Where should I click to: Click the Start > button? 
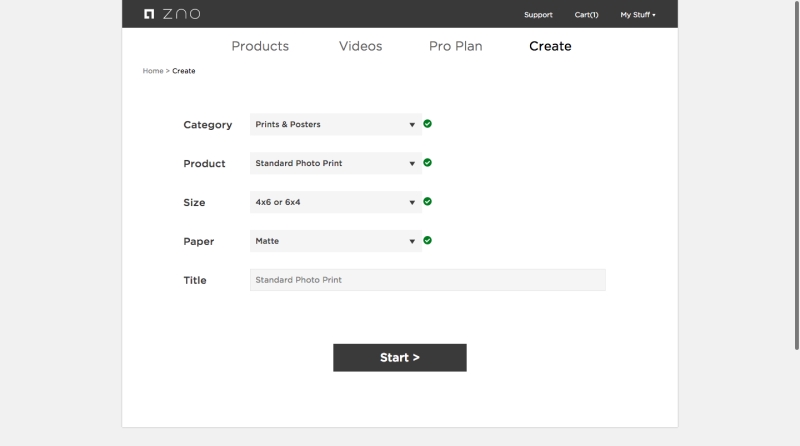[400, 358]
